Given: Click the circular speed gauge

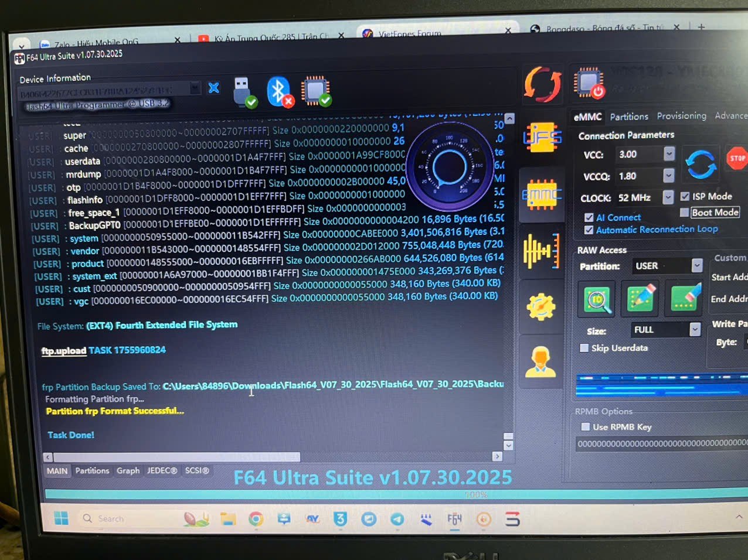Looking at the screenshot, I should tap(450, 166).
